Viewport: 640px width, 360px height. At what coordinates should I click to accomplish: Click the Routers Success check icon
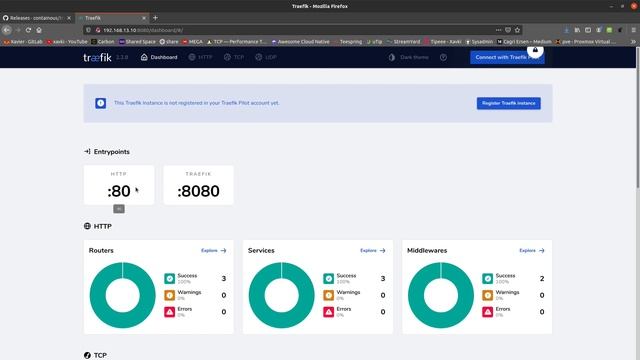[x=169, y=278]
